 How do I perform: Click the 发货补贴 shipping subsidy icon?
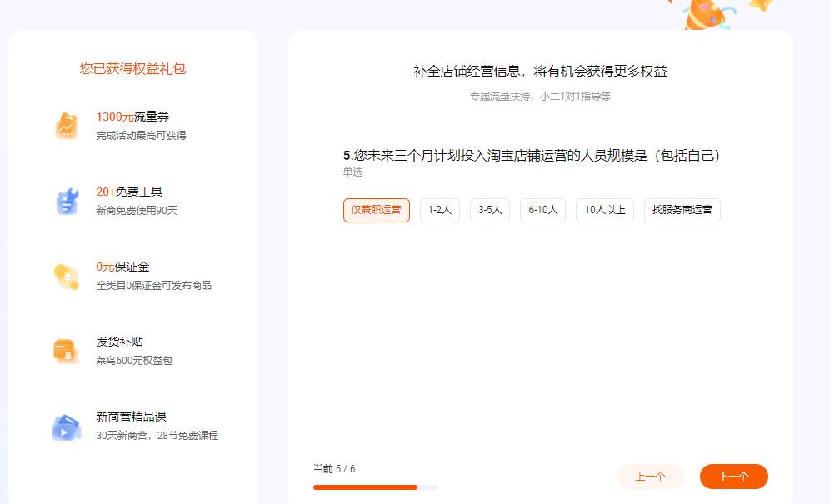[x=65, y=350]
